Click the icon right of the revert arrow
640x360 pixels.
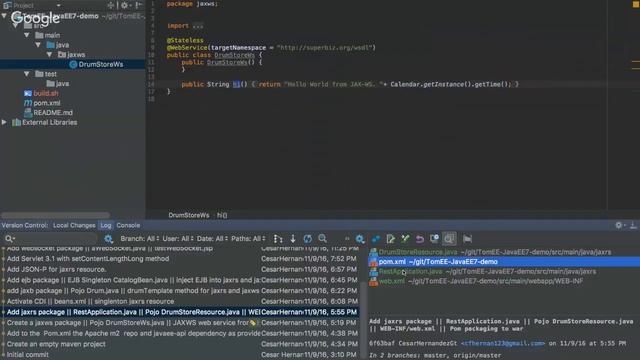pyautogui.click(x=434, y=239)
